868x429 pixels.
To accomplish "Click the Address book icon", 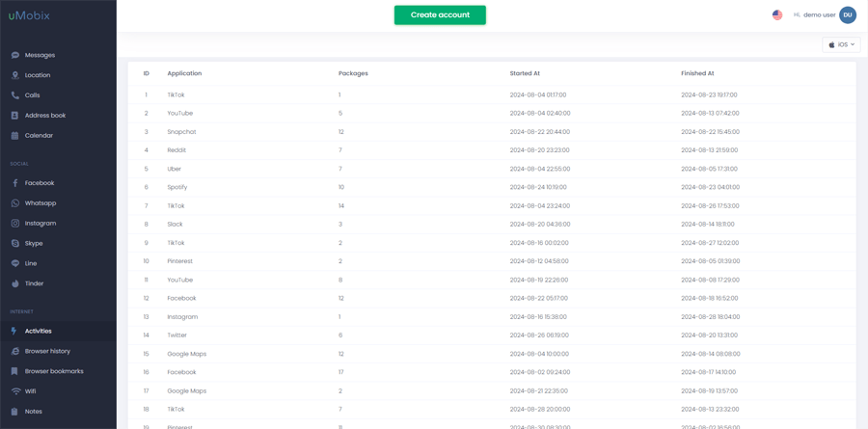I will point(14,115).
